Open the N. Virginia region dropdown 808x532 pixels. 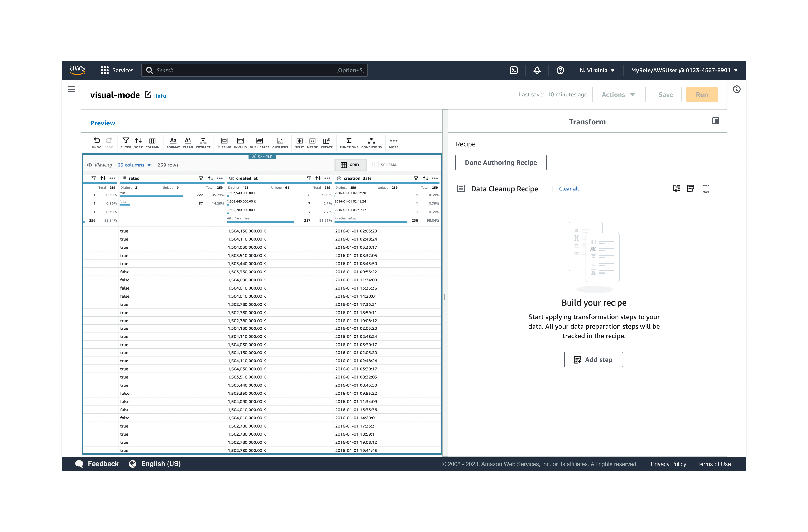pos(597,70)
